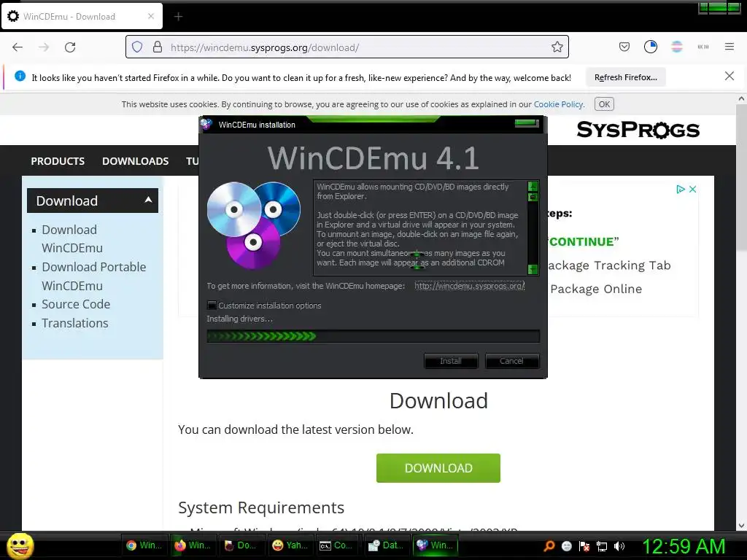Open Translations sidebar link
Viewport: 747px width, 560px height.
click(75, 323)
